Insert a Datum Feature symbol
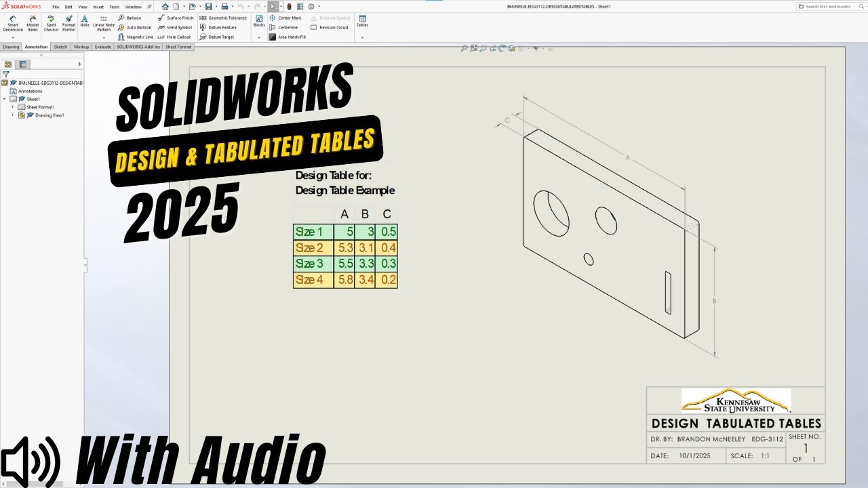Screen dimensions: 868x488 coord(218,27)
